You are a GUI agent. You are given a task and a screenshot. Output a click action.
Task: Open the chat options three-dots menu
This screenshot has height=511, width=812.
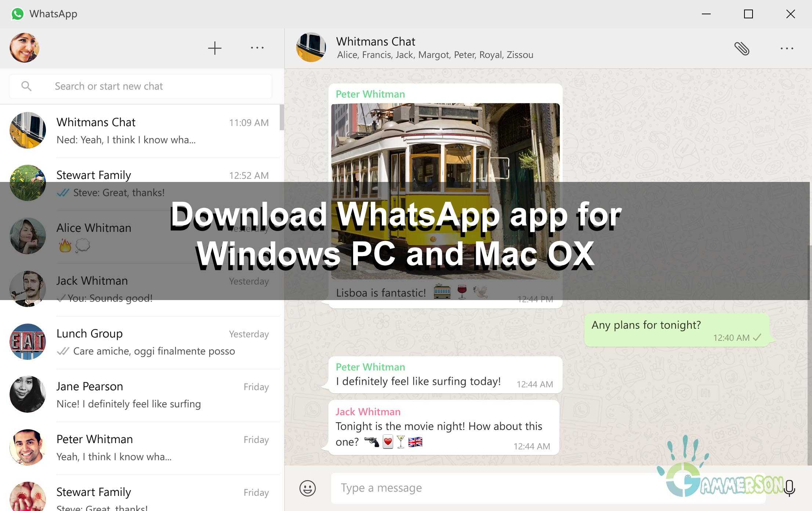[787, 48]
